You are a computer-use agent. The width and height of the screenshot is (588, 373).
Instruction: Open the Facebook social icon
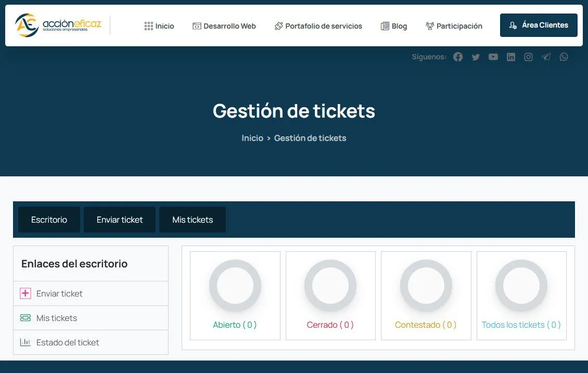pos(458,57)
